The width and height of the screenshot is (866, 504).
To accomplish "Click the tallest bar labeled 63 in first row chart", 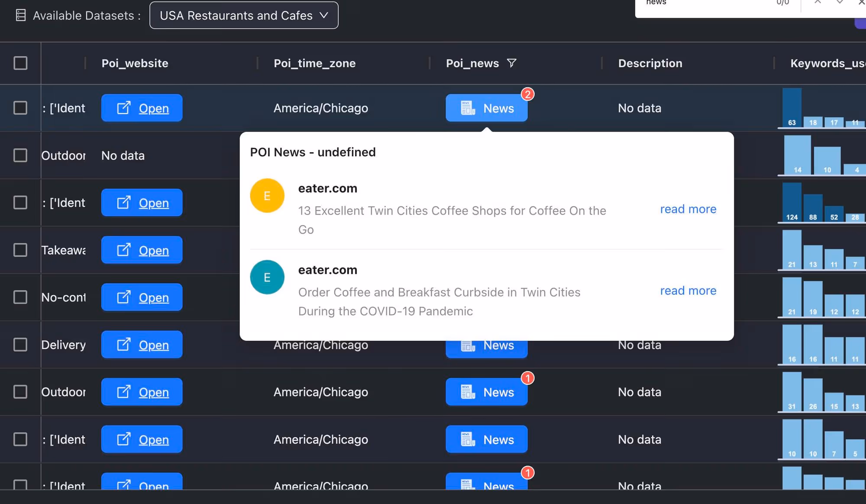I will 792,107.
